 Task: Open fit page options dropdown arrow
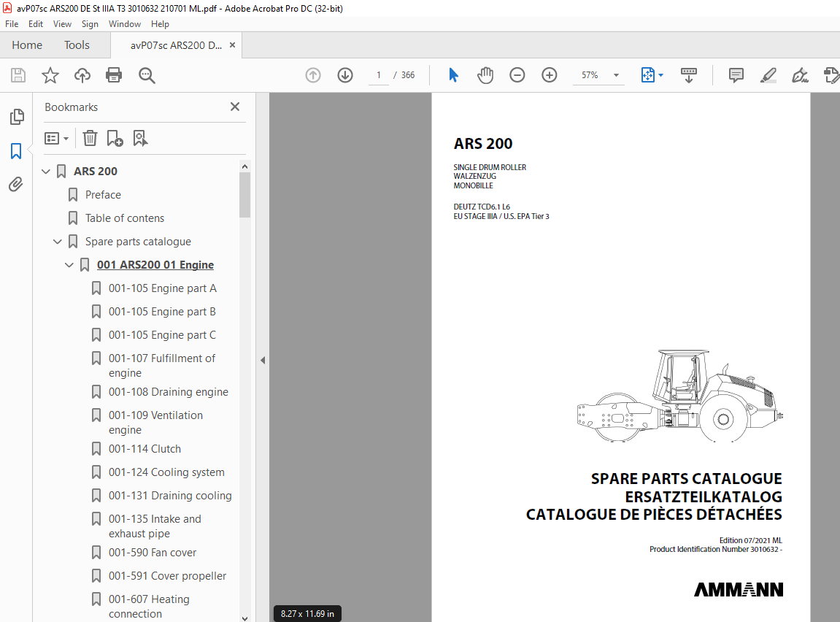[x=661, y=75]
